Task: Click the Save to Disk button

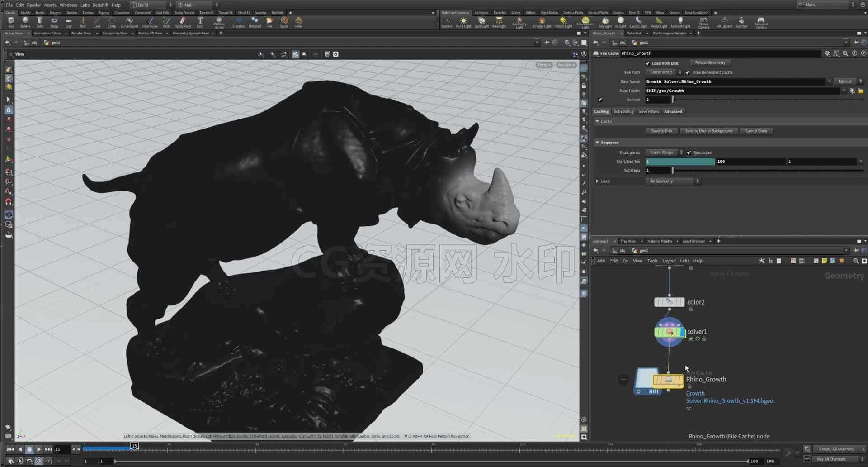Action: click(x=661, y=131)
